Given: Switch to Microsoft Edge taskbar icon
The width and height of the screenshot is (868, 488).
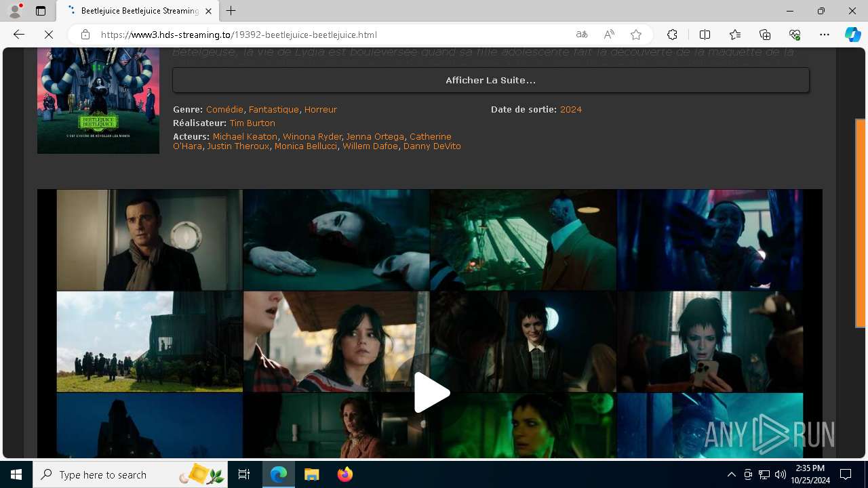Looking at the screenshot, I should [279, 474].
